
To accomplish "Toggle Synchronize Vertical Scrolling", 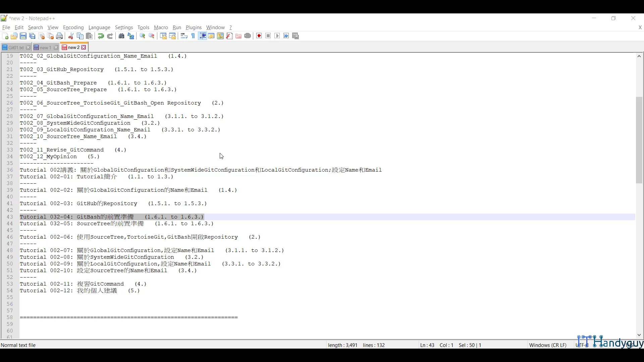I will [163, 36].
